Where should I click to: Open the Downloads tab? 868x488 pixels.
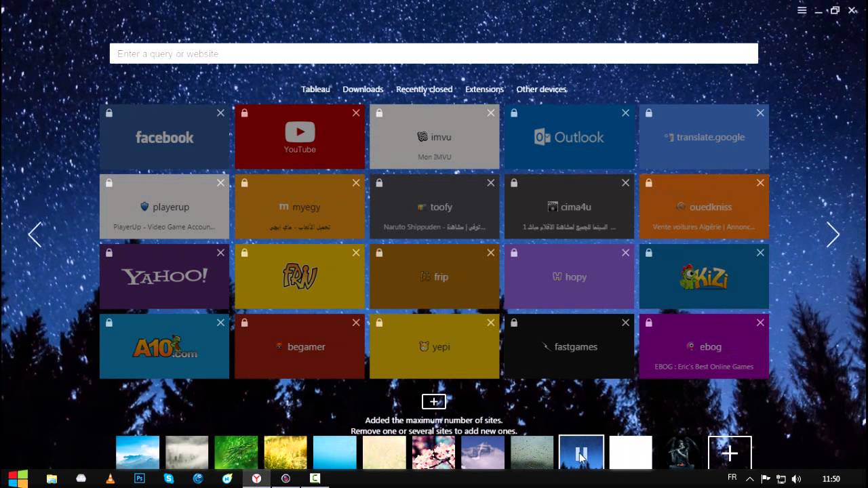pos(363,89)
